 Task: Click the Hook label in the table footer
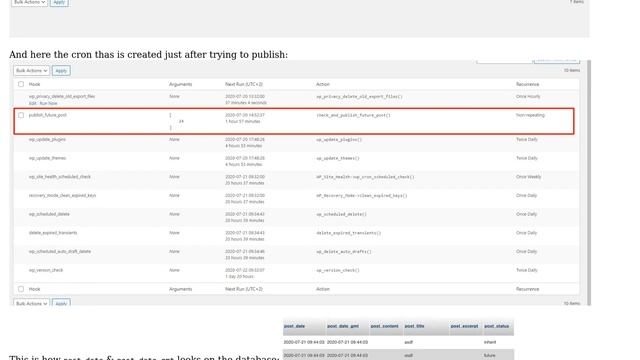pyautogui.click(x=35, y=289)
